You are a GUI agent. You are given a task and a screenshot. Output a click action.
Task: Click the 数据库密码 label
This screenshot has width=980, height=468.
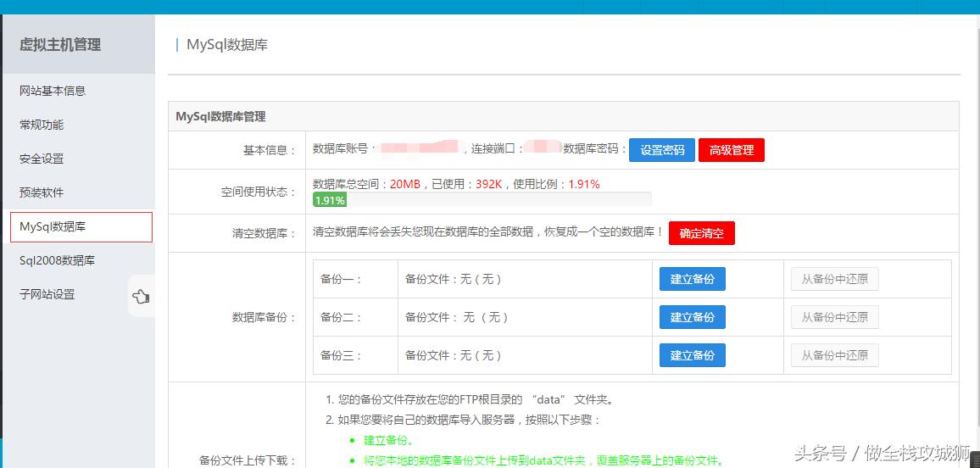click(x=594, y=149)
